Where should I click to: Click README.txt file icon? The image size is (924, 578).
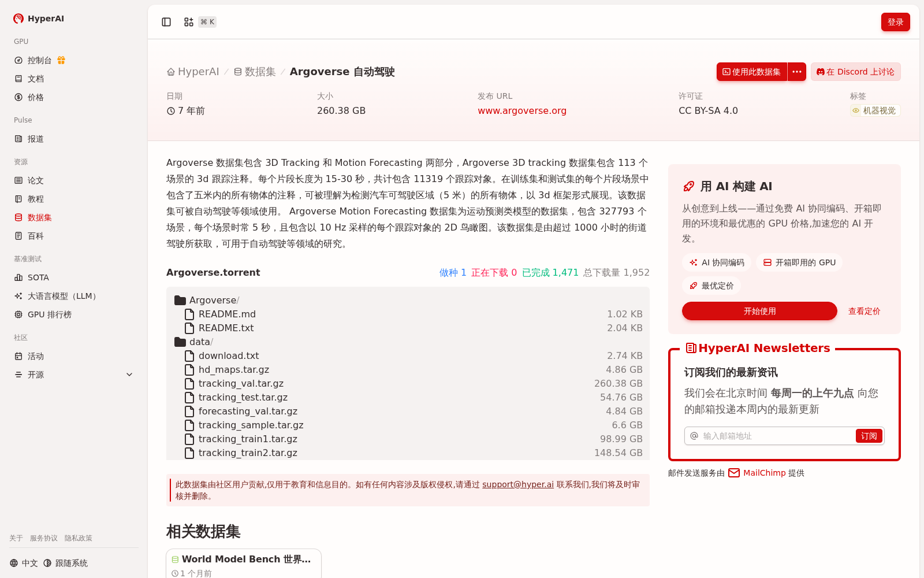pyautogui.click(x=189, y=328)
